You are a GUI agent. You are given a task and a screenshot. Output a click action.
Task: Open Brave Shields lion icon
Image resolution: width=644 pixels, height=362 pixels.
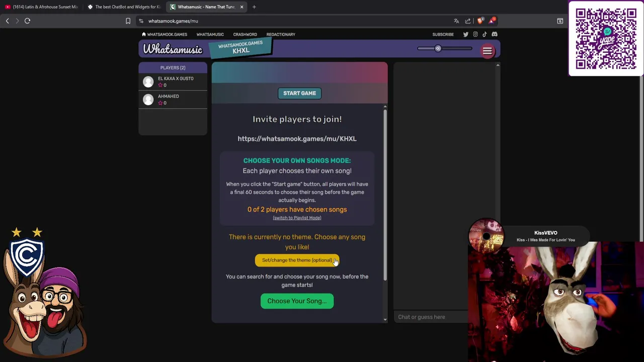[x=480, y=21]
